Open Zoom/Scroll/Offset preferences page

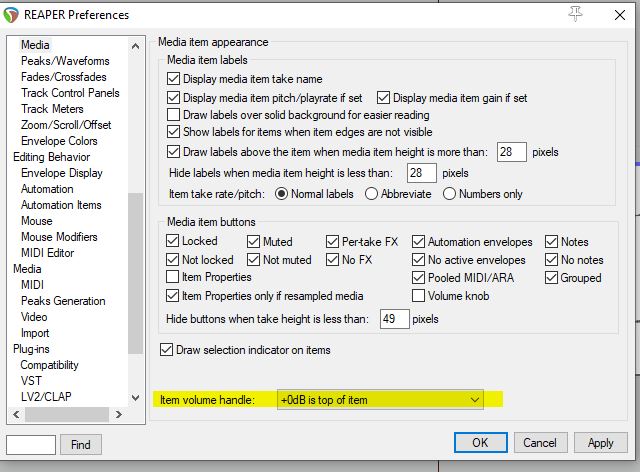click(x=66, y=125)
